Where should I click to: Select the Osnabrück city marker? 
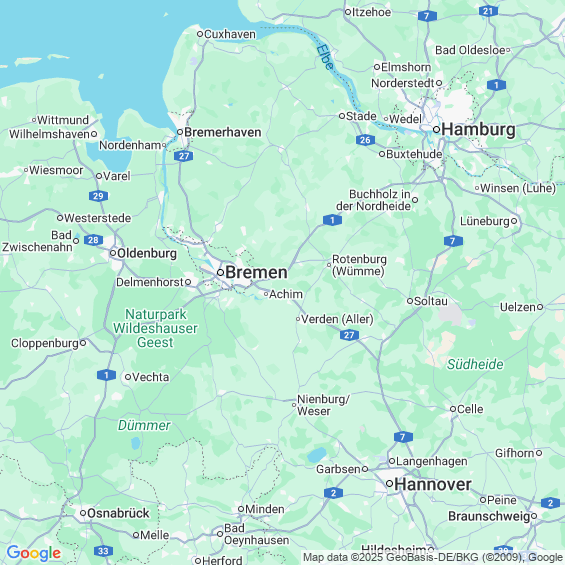[x=83, y=513]
